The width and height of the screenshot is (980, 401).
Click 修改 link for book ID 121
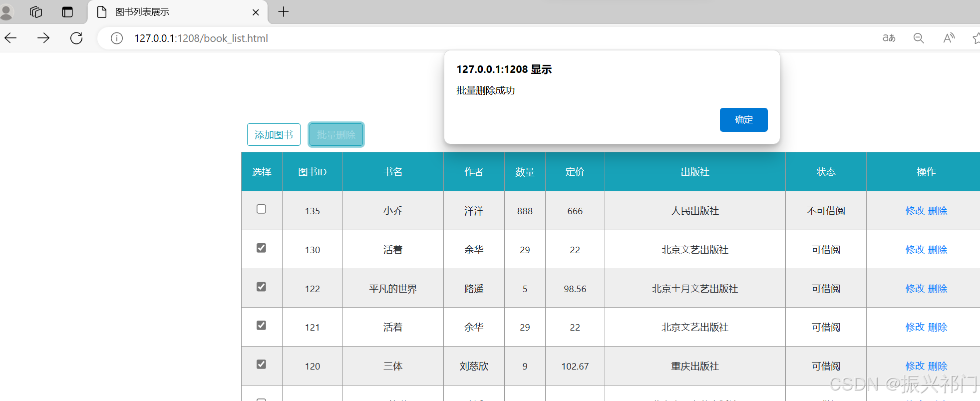click(915, 327)
